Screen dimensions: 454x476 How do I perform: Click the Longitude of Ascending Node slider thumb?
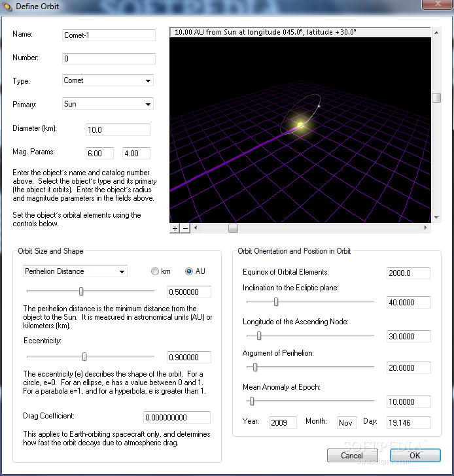tap(259, 336)
